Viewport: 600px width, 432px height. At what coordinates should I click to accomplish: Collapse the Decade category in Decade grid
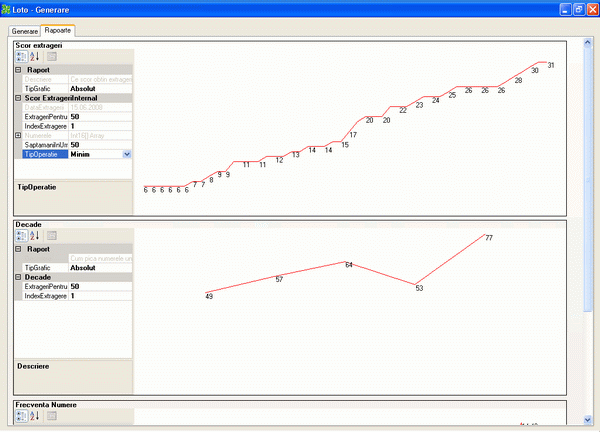tap(18, 277)
